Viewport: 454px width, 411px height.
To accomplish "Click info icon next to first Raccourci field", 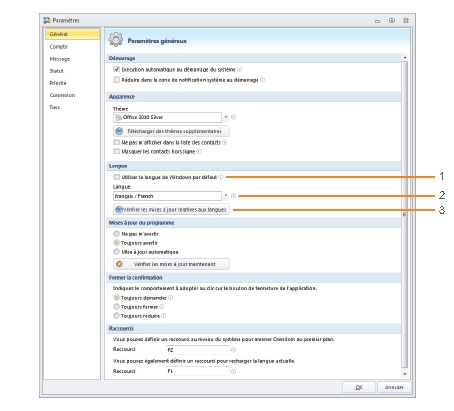I will [233, 350].
